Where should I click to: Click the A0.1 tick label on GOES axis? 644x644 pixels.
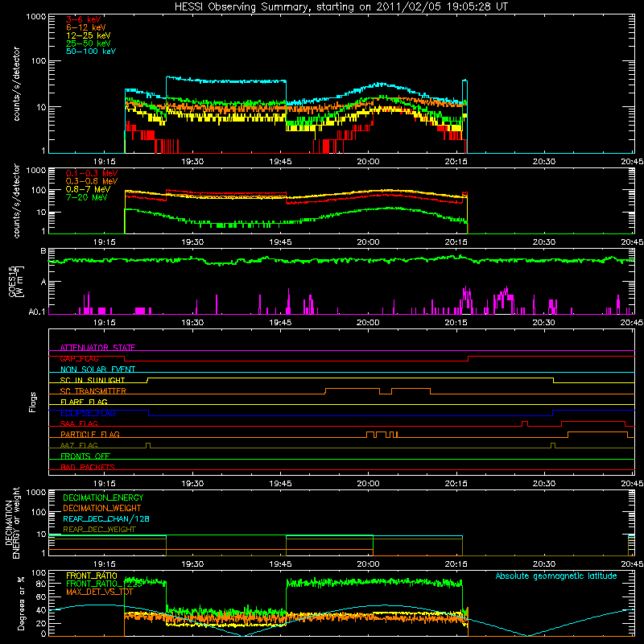point(37,312)
